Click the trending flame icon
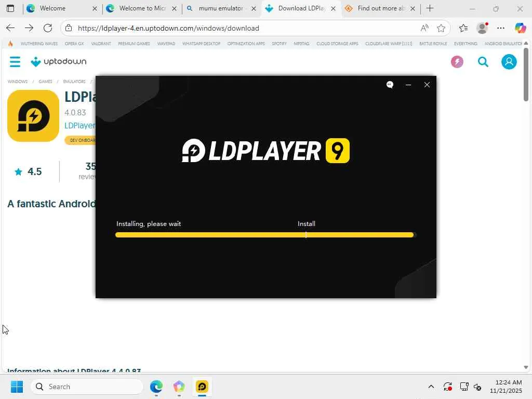This screenshot has height=399, width=532. pyautogui.click(x=10, y=44)
